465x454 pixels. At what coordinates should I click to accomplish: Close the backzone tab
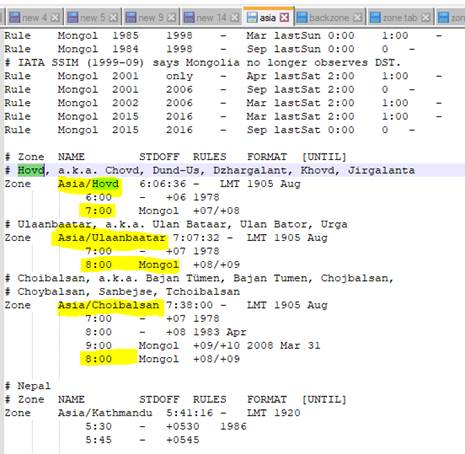[358, 17]
